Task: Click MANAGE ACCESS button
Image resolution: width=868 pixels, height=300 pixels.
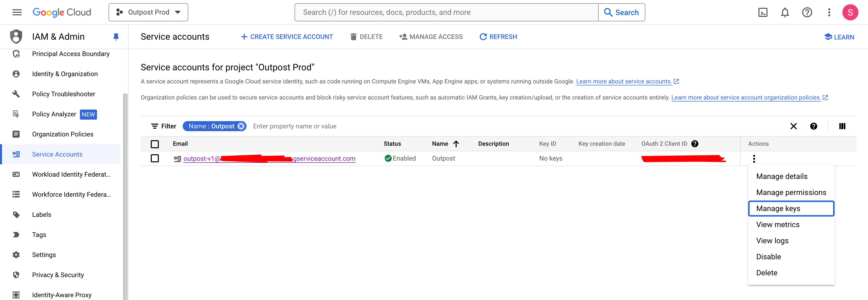Action: click(431, 37)
